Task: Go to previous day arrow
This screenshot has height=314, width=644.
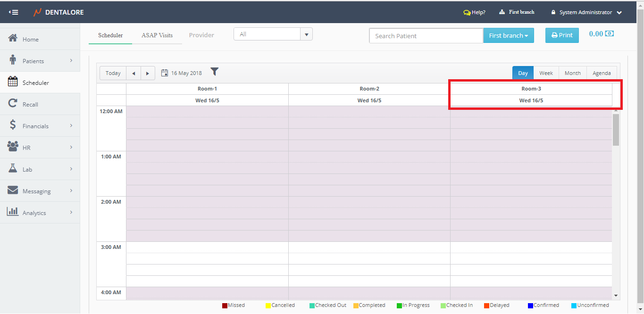Action: (x=134, y=73)
